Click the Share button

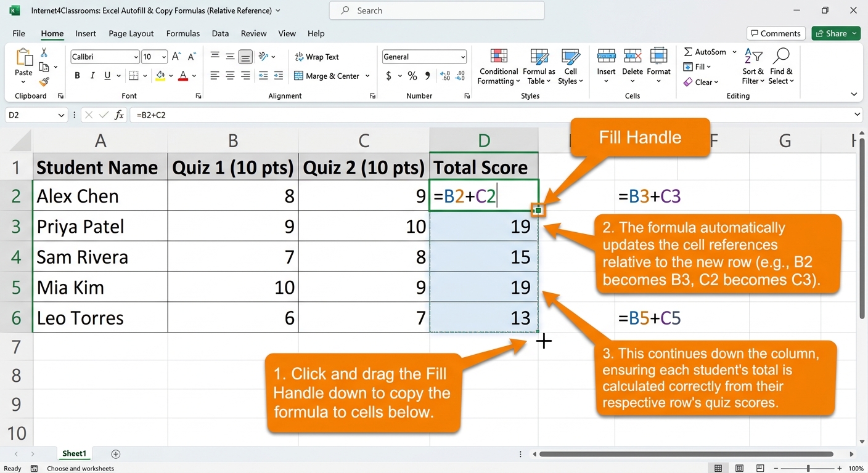pyautogui.click(x=836, y=33)
